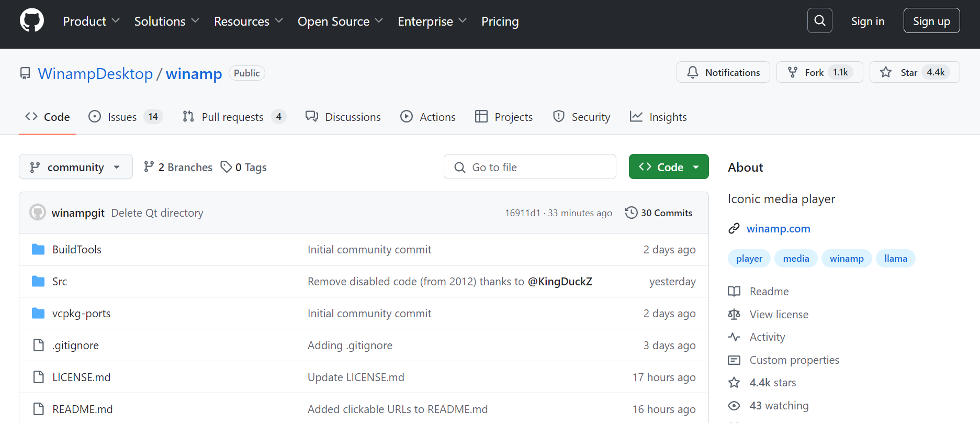
Task: Open the Discussions tab
Action: [343, 117]
